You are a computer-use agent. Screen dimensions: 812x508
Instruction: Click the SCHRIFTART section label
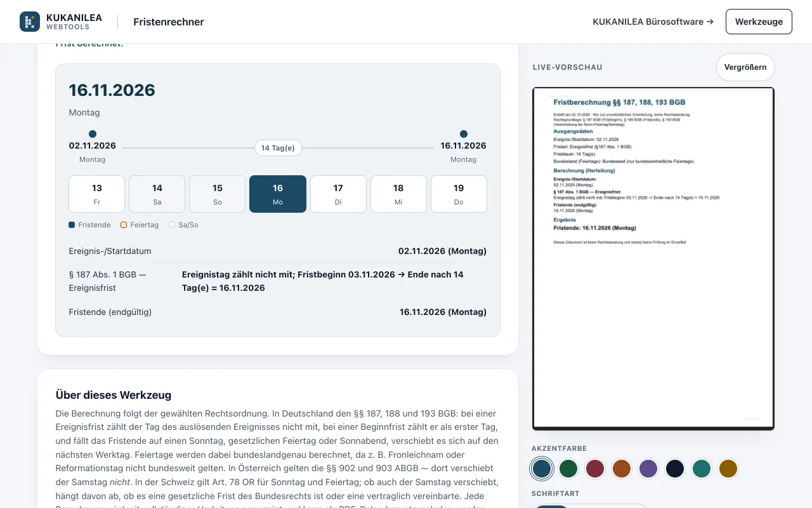[556, 493]
